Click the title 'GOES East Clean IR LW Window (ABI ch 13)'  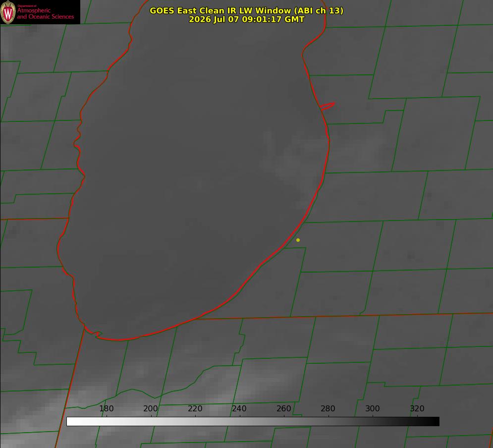click(247, 10)
